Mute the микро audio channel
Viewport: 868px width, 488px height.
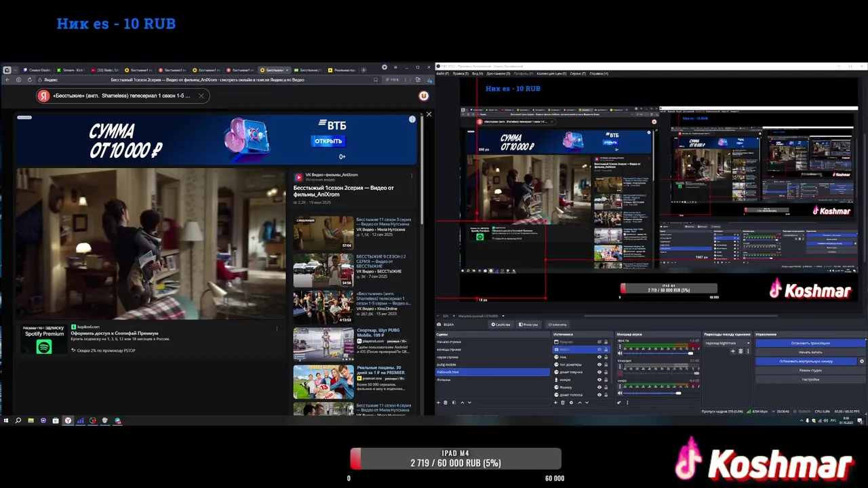[620, 393]
